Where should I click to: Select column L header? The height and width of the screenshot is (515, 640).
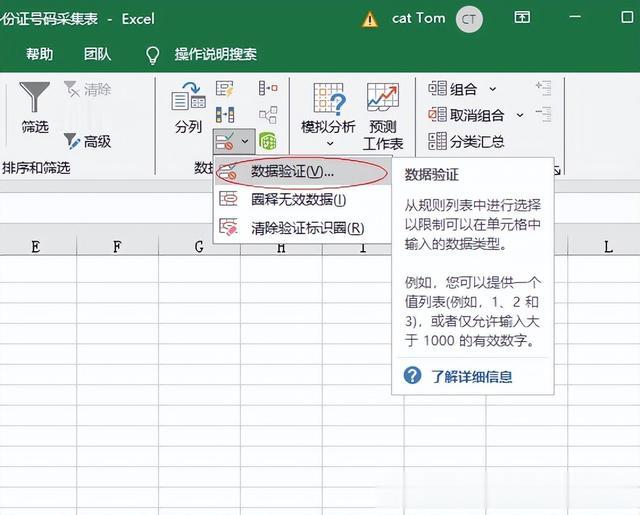[604, 246]
